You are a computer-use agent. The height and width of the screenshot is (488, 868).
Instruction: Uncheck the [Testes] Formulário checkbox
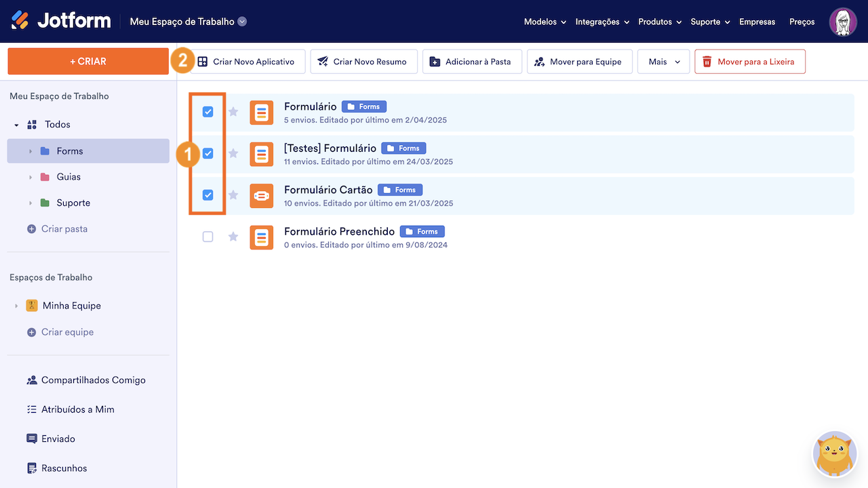tap(208, 154)
